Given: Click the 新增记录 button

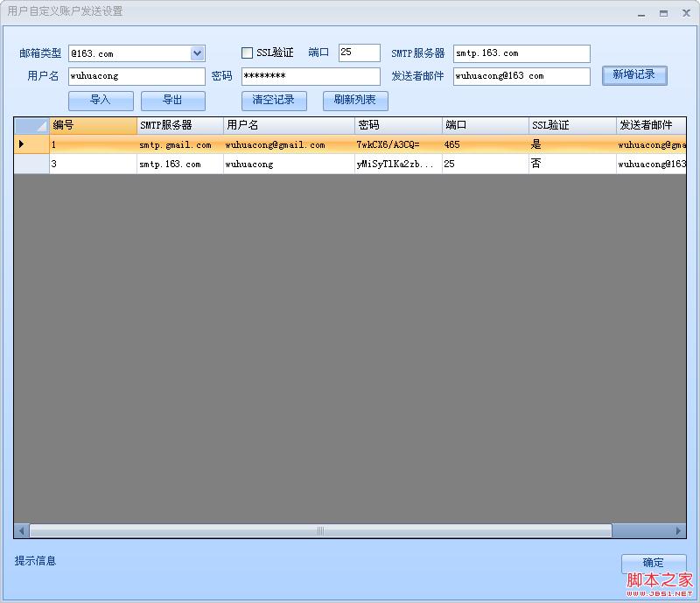Looking at the screenshot, I should 634,75.
